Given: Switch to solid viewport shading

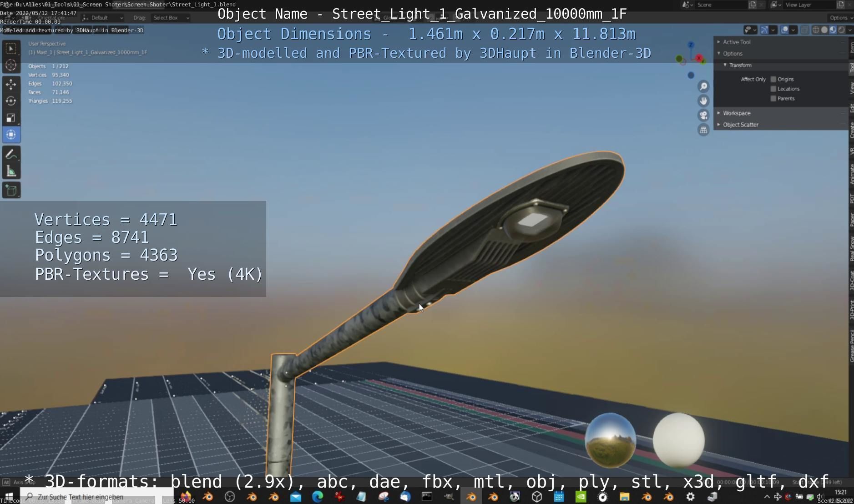Looking at the screenshot, I should pos(824,30).
